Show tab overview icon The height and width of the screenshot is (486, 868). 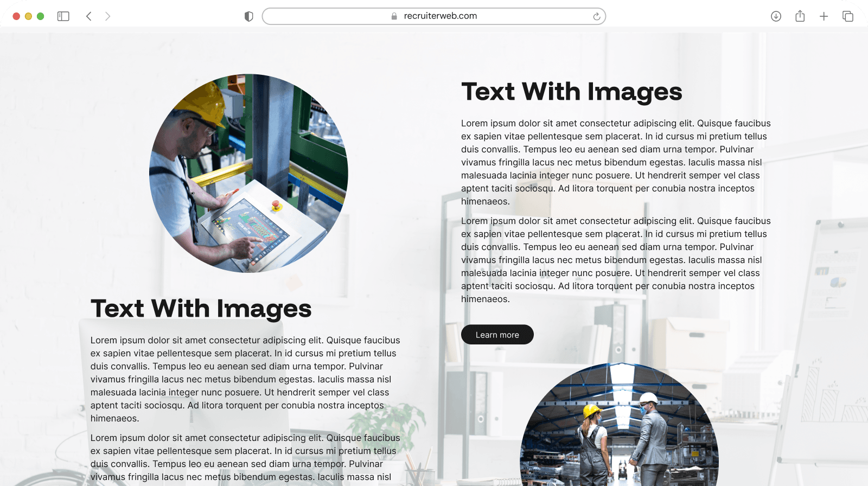point(848,16)
